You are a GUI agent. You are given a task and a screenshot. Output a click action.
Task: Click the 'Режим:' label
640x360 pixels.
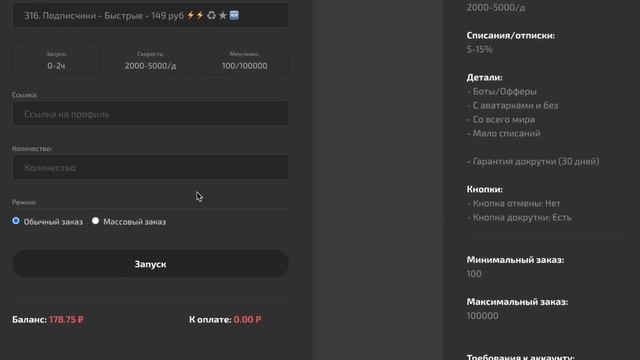tap(24, 202)
